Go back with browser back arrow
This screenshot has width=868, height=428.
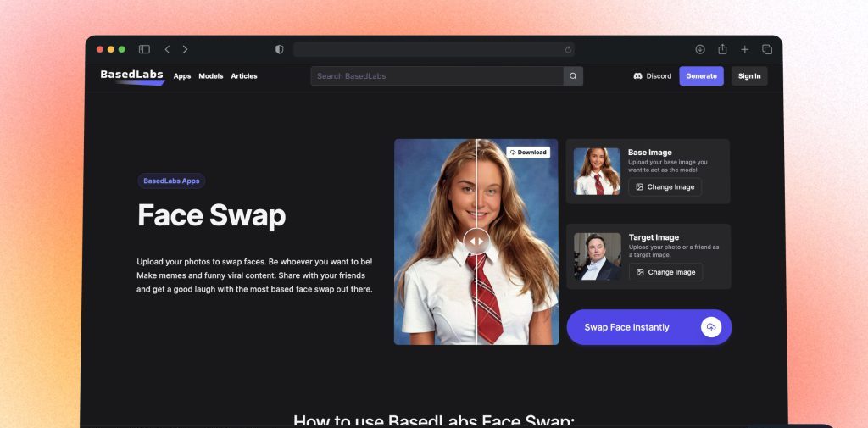[x=167, y=49]
